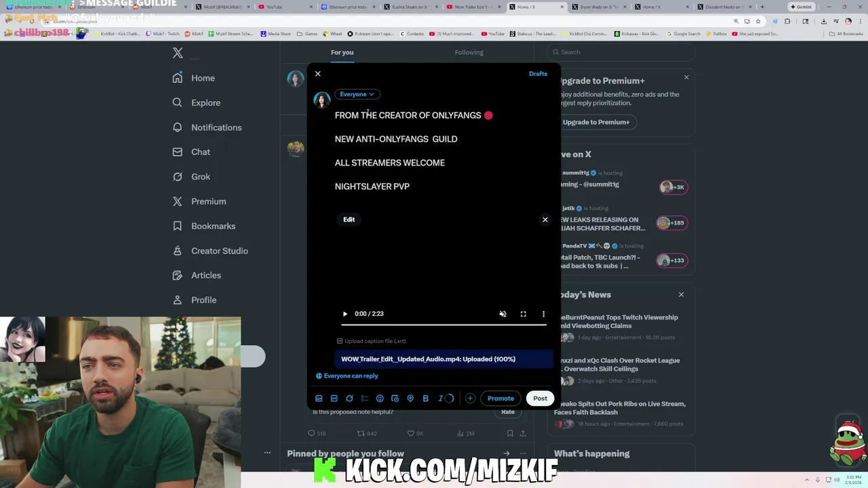Open Mizkif - Twitch bookmark

163,33
